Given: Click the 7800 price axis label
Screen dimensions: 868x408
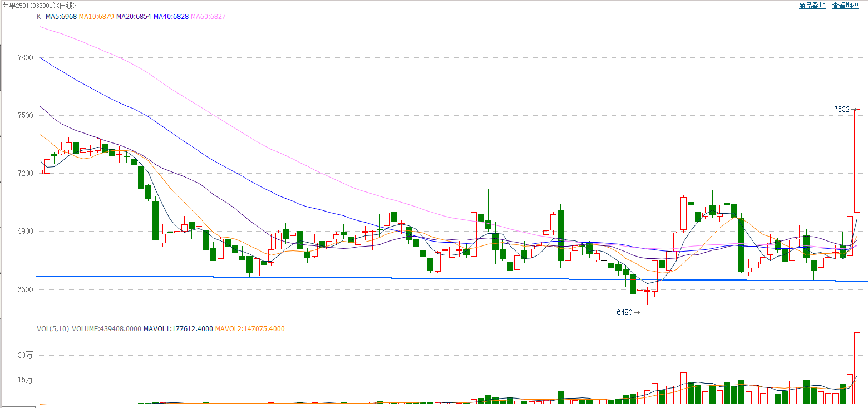Looking at the screenshot, I should point(25,58).
